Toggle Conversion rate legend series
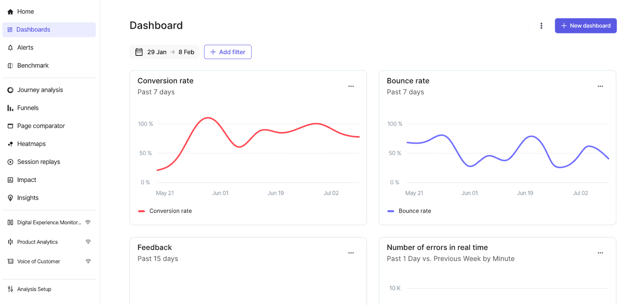The height and width of the screenshot is (305, 644). coord(170,211)
